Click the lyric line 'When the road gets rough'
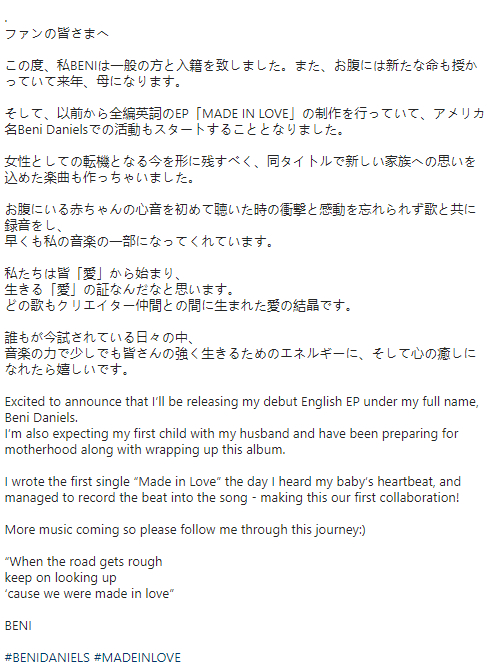Viewport: 497px width, 670px height. (84, 561)
